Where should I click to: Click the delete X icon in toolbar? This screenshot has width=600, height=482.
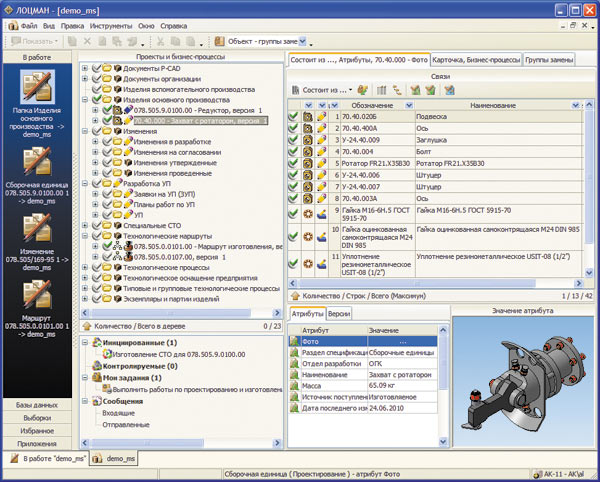tap(89, 41)
